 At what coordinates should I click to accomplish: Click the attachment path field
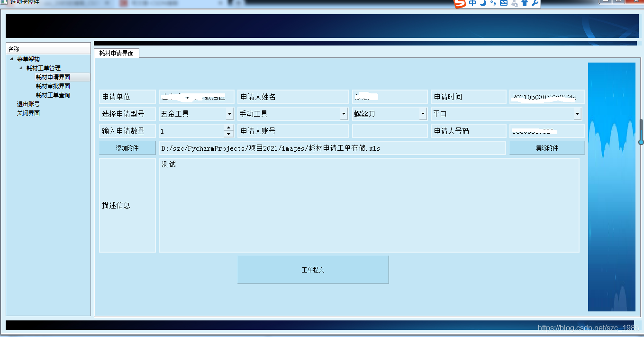(x=332, y=148)
